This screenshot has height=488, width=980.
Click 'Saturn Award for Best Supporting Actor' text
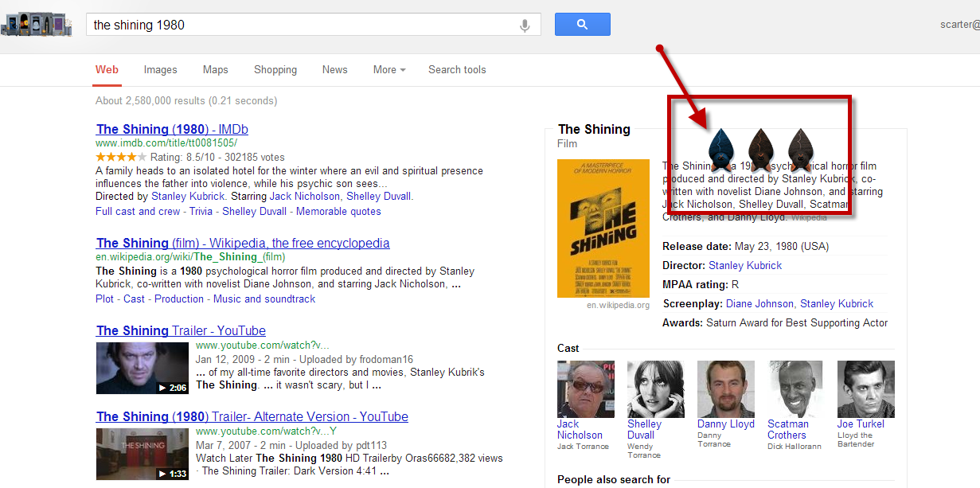797,322
